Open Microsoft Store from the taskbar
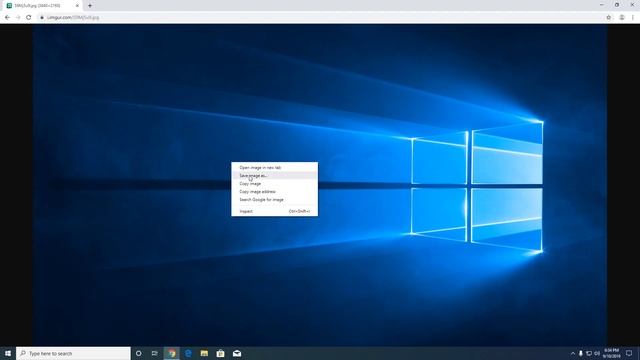 click(x=220, y=353)
